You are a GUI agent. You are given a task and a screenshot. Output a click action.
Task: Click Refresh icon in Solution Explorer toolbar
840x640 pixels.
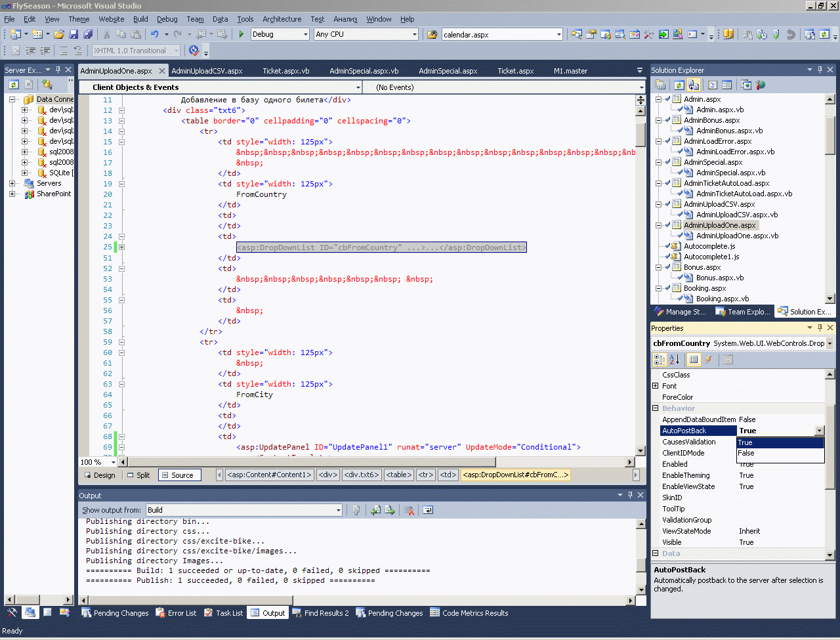point(679,85)
